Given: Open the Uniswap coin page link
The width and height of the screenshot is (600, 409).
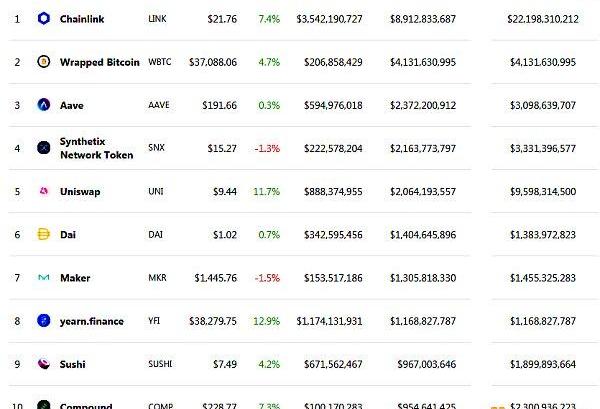Looking at the screenshot, I should (x=80, y=191).
